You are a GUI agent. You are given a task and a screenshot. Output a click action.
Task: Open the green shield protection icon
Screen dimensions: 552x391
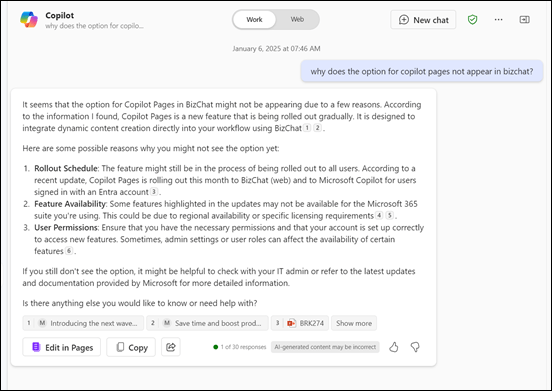click(x=472, y=20)
